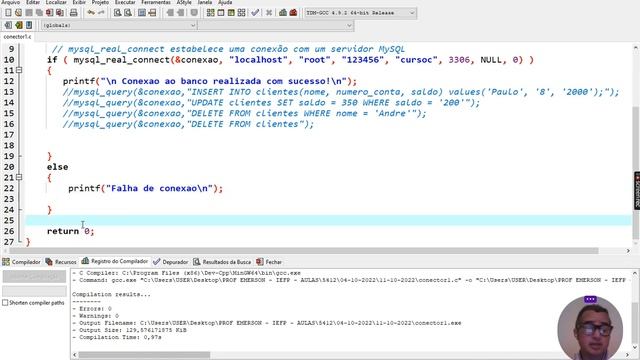Click the commented UPDATE clientes line

(271, 102)
